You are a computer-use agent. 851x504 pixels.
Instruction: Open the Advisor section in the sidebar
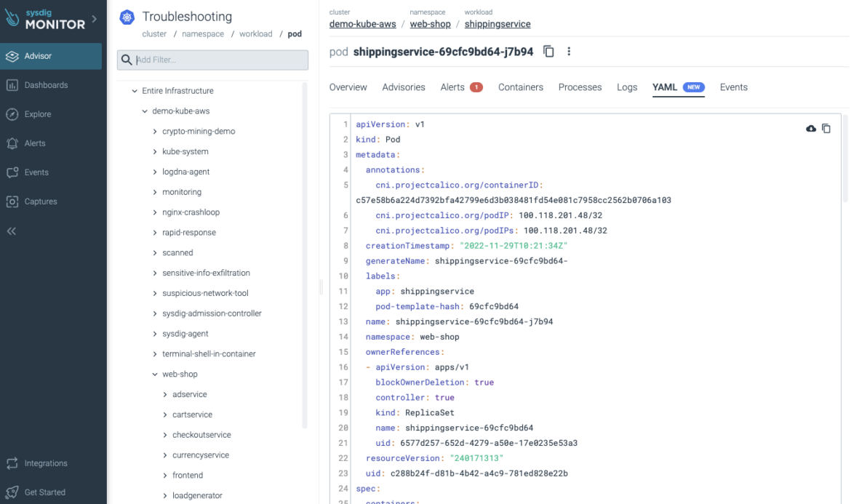click(x=33, y=55)
